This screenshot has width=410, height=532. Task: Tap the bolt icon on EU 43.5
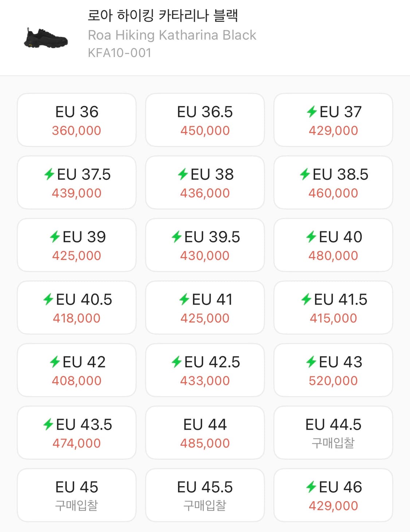click(48, 425)
